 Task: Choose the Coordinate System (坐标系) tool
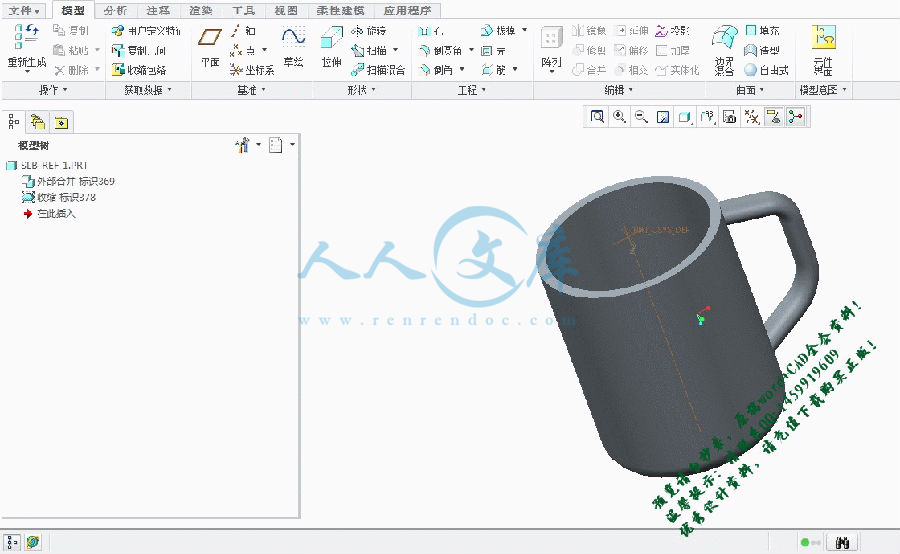coord(251,70)
